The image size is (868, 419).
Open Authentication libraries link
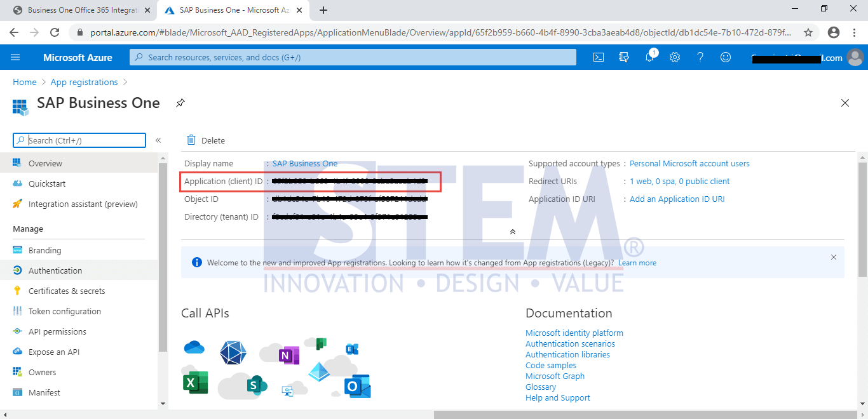pos(567,354)
